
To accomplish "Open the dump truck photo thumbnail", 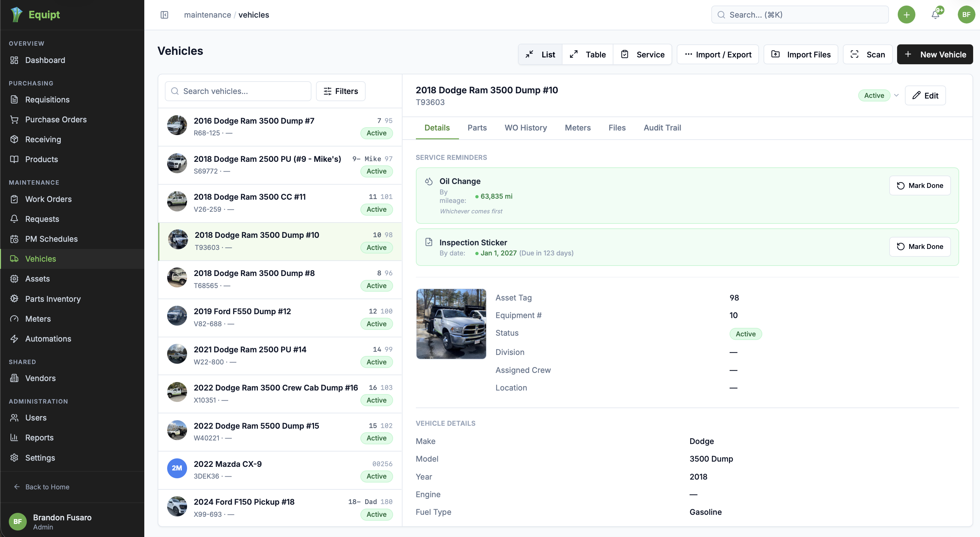I will click(451, 324).
